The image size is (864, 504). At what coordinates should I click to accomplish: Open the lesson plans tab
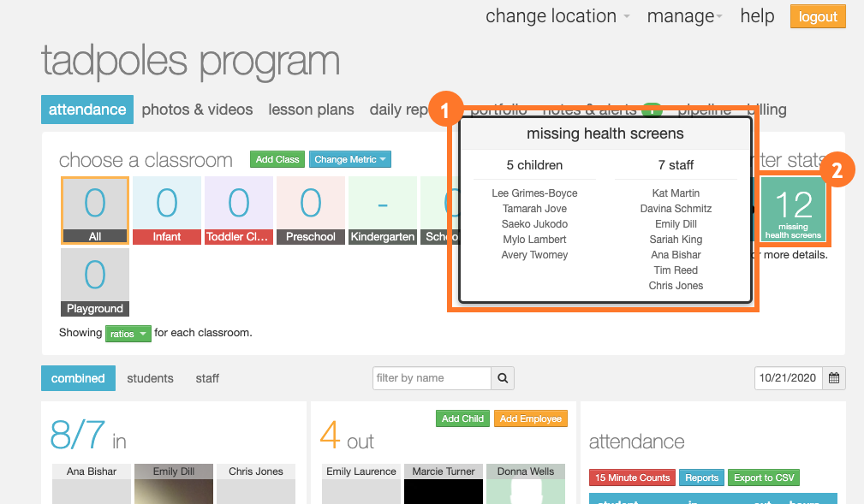click(x=311, y=110)
